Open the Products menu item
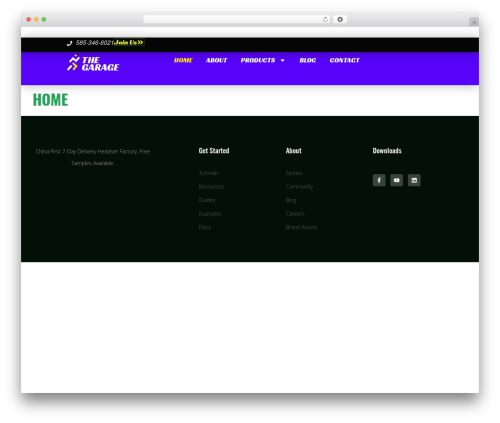This screenshot has width=500, height=423. click(258, 60)
